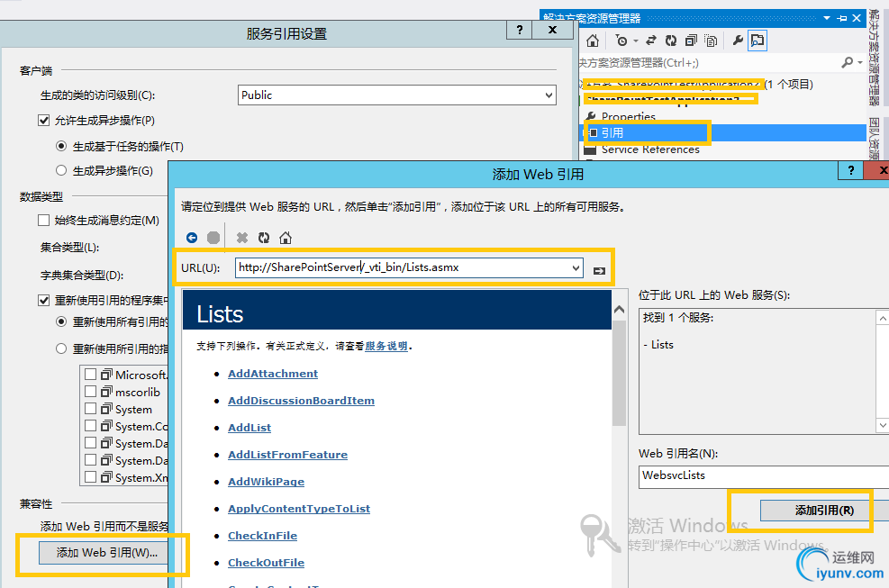Select the Service References tree node
The image size is (889, 588).
tap(649, 149)
